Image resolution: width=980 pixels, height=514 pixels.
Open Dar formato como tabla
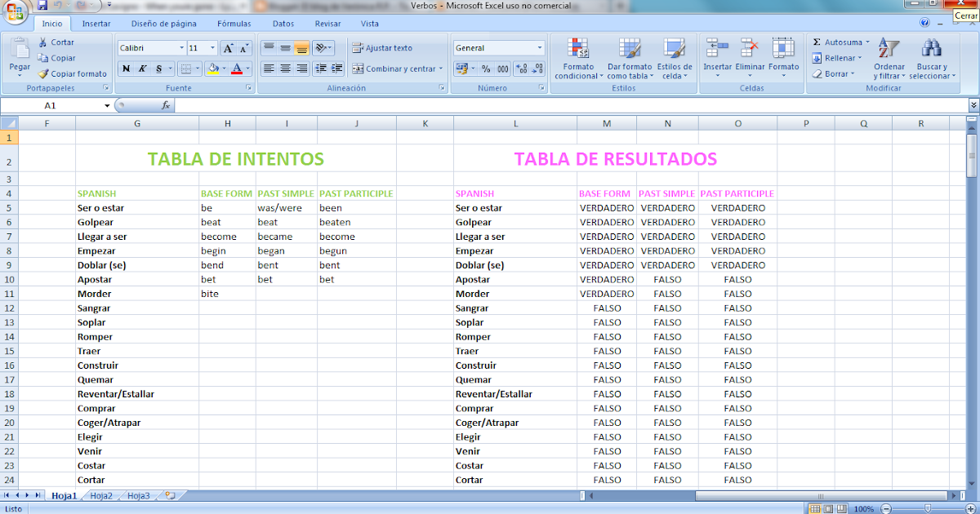click(x=630, y=59)
